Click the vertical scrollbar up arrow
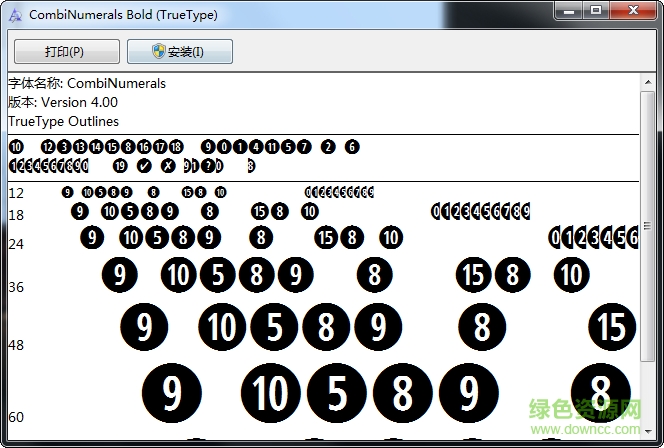Viewport: 664px width, 448px height. click(648, 82)
